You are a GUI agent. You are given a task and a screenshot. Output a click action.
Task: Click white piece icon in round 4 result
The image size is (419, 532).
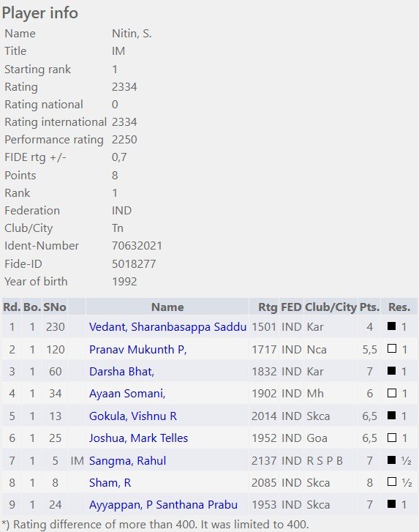pos(391,393)
